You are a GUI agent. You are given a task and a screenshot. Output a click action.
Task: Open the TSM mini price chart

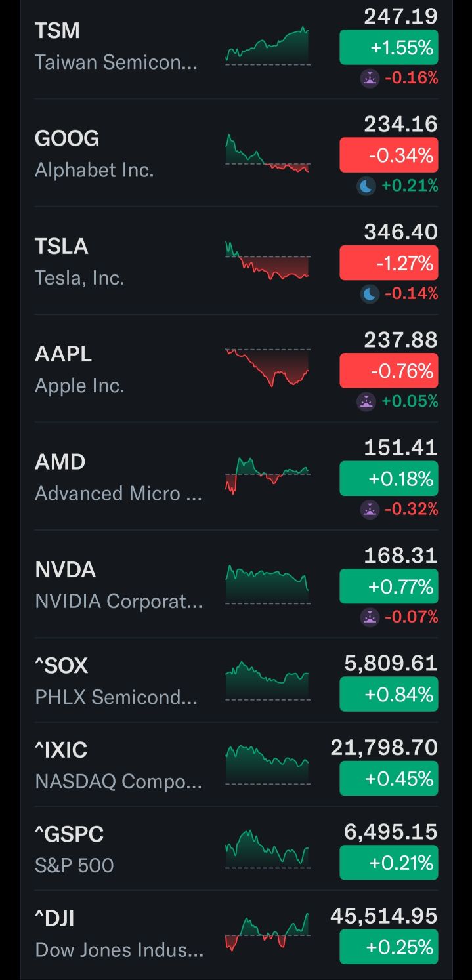tap(267, 46)
